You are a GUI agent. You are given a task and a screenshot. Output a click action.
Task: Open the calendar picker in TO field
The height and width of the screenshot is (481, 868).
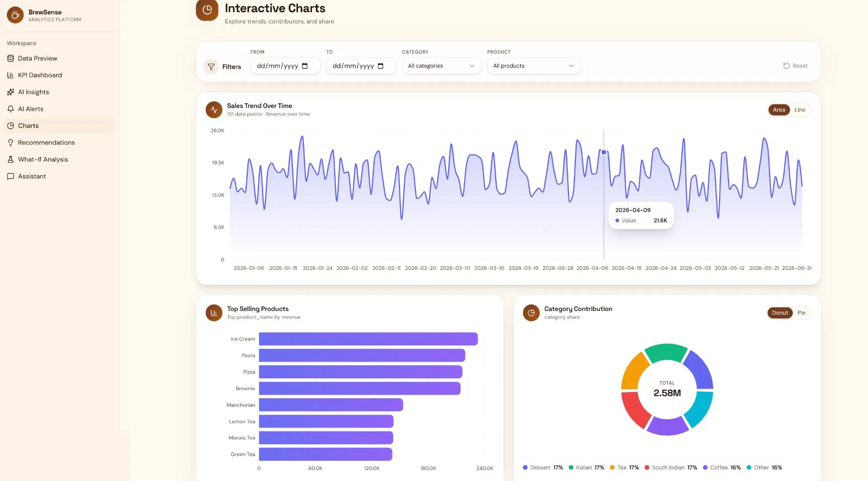[x=381, y=66]
